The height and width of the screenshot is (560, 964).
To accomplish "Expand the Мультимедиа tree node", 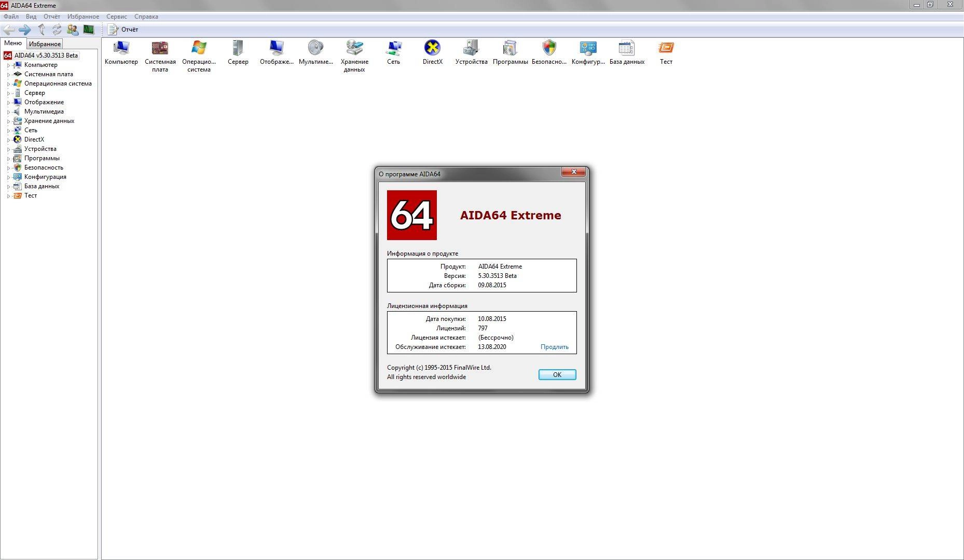I will [8, 112].
